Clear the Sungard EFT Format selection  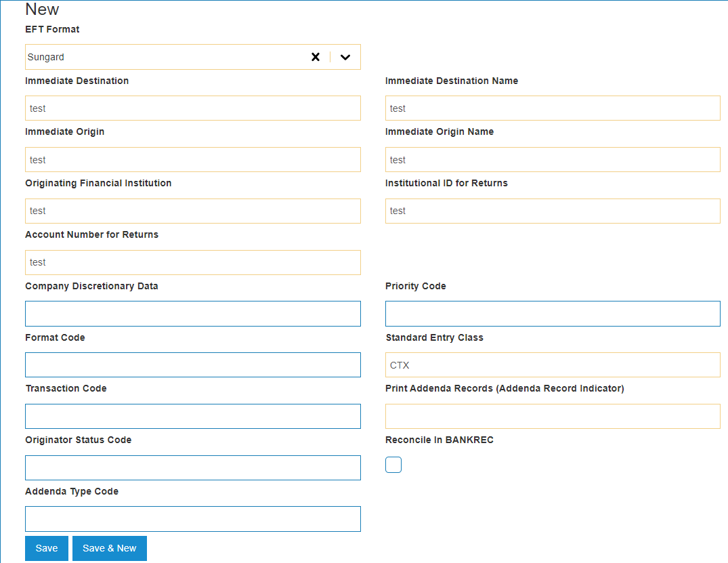(x=316, y=57)
